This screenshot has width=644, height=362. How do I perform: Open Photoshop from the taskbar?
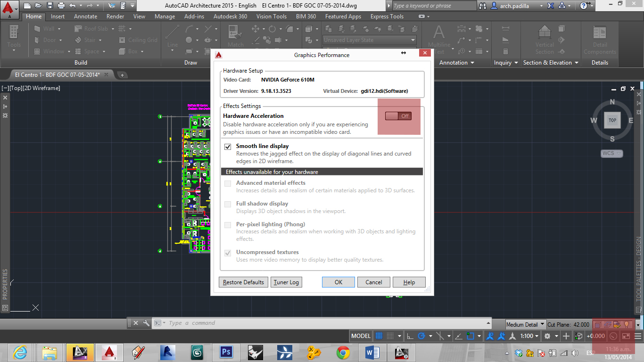[226, 352]
